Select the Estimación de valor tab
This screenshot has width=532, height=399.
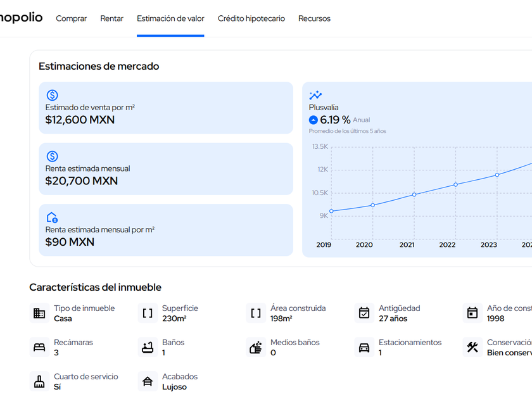tap(170, 18)
